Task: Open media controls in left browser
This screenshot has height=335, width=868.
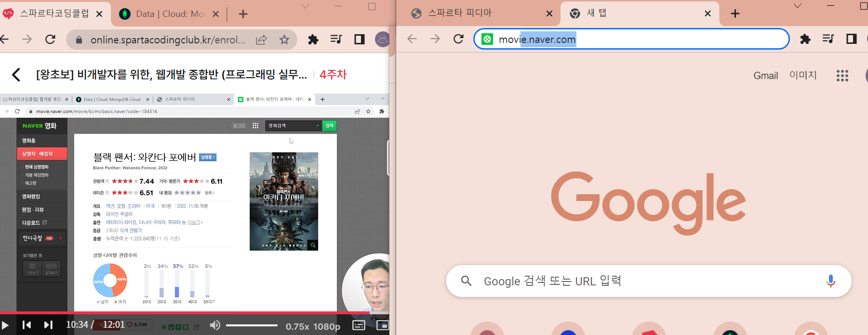Action: click(x=336, y=40)
